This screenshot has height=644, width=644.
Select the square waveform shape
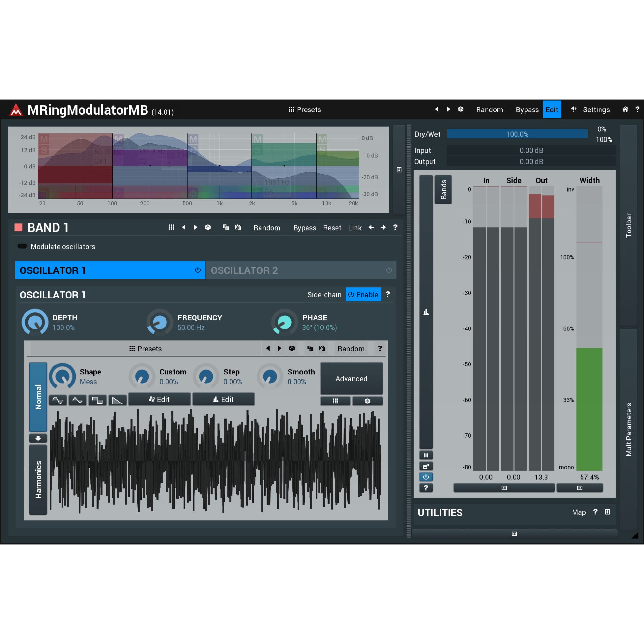(x=97, y=400)
